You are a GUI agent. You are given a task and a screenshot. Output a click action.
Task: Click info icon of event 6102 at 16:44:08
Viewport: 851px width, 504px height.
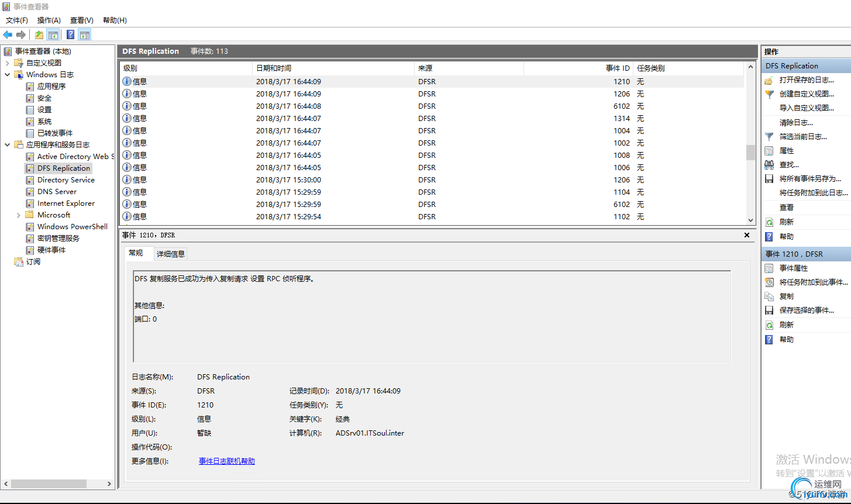127,106
